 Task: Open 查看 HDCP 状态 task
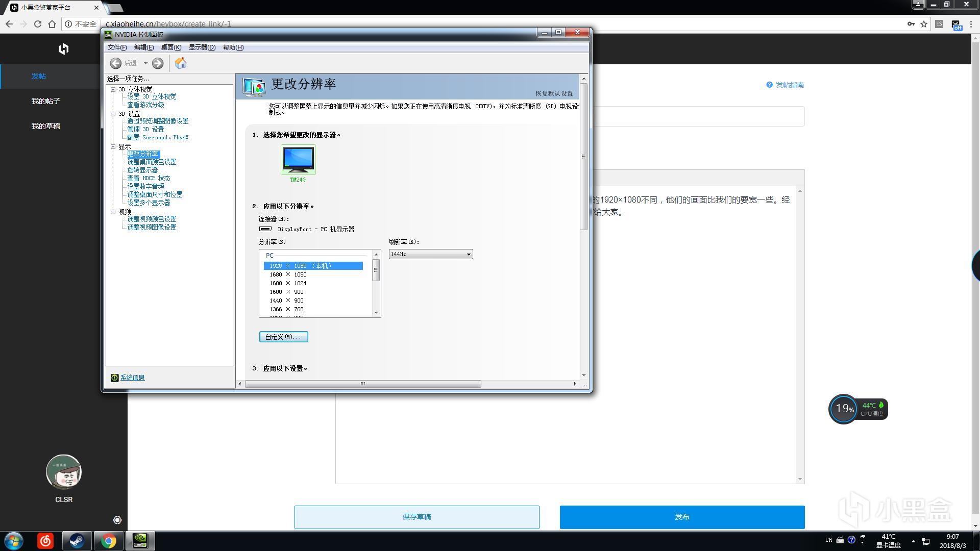coord(149,178)
